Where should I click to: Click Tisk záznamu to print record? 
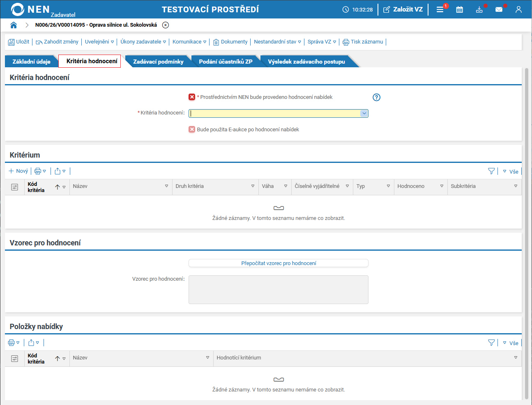click(x=363, y=42)
